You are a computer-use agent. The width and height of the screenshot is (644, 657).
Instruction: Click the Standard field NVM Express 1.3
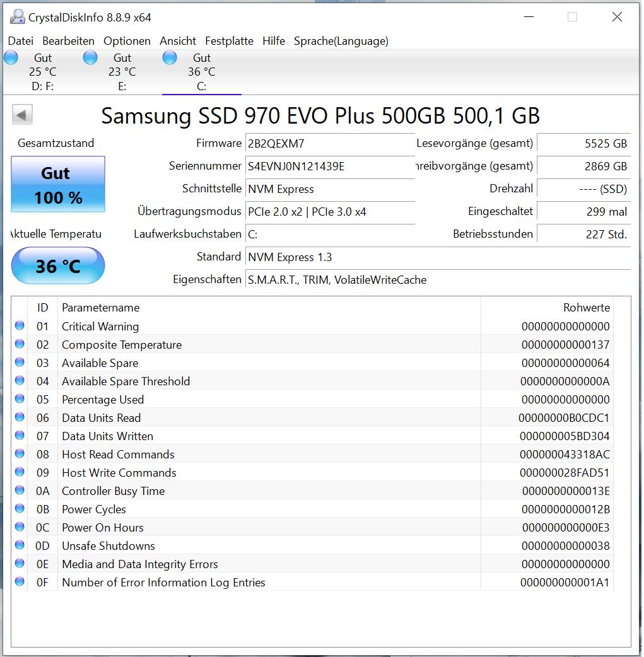[438, 257]
